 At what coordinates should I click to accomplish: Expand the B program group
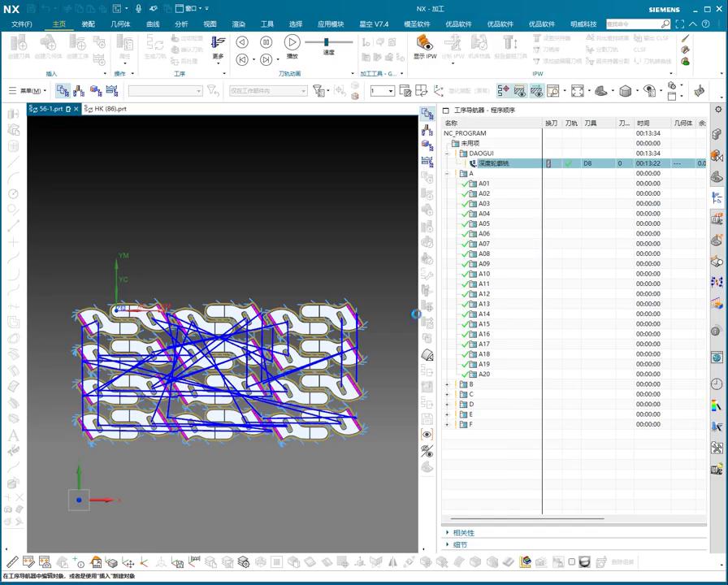click(447, 384)
